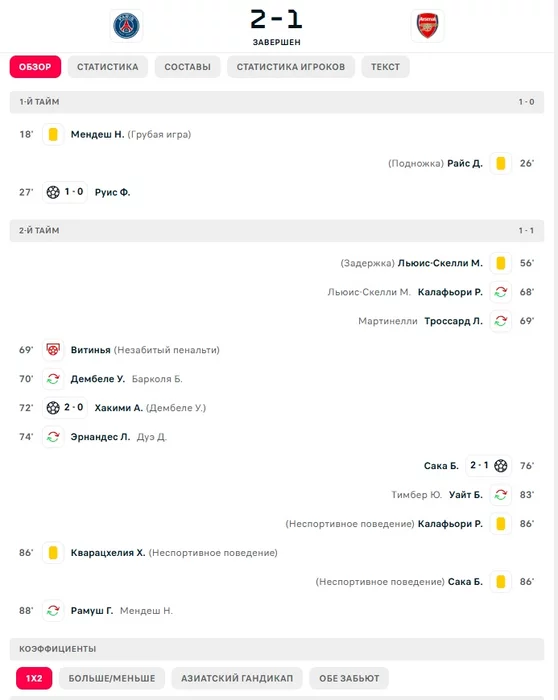Click the 1-0 goal ball icon by Руис Ф.
The image size is (558, 700).
pos(53,192)
